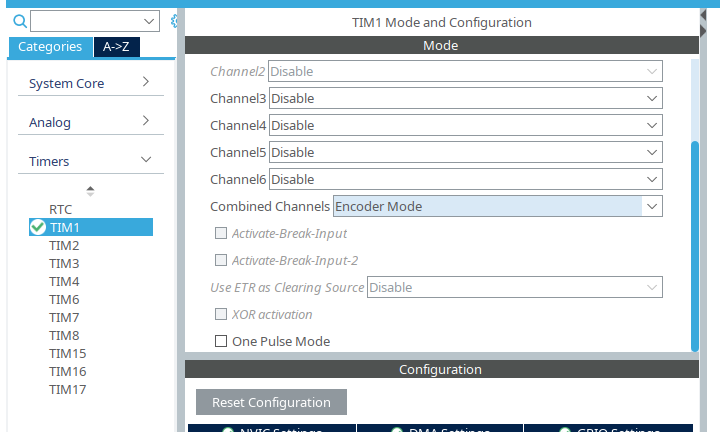720x432 pixels.
Task: Toggle the XOR activation checkbox
Action: point(221,314)
